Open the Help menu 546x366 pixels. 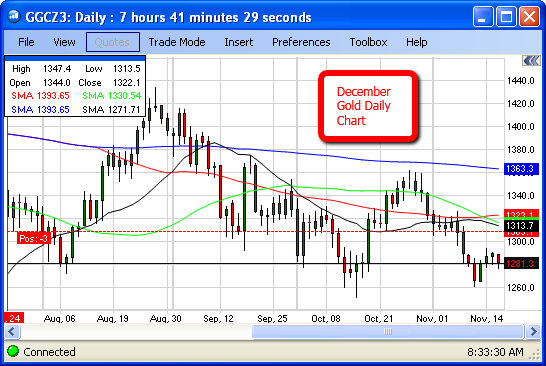[x=416, y=42]
